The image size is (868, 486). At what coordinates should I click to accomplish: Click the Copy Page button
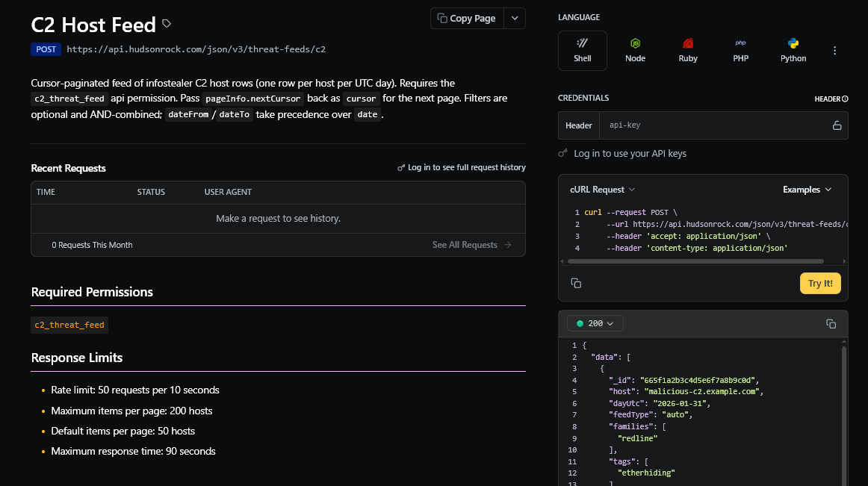[467, 18]
